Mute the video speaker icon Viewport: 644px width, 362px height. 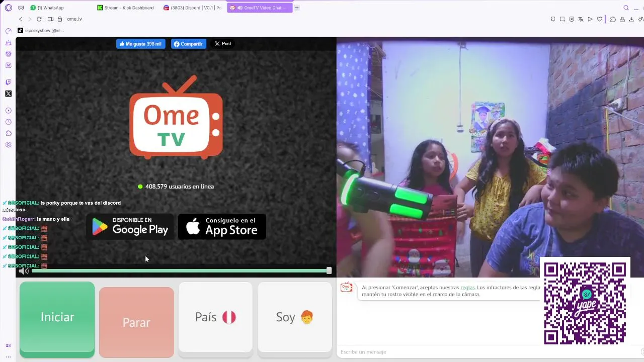[x=23, y=271]
